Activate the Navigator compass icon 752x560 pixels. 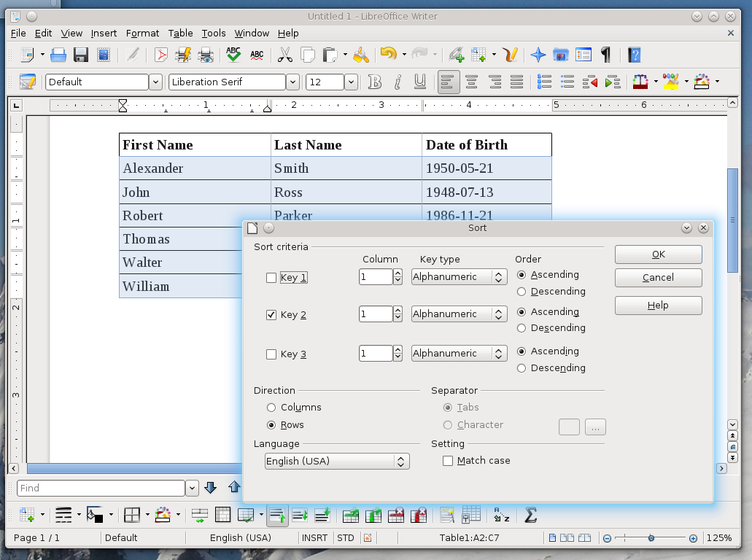pyautogui.click(x=538, y=55)
